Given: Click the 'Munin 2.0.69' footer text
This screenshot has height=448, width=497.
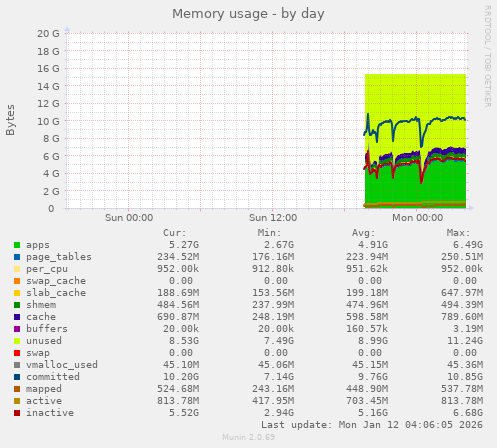Looking at the screenshot, I should [249, 437].
